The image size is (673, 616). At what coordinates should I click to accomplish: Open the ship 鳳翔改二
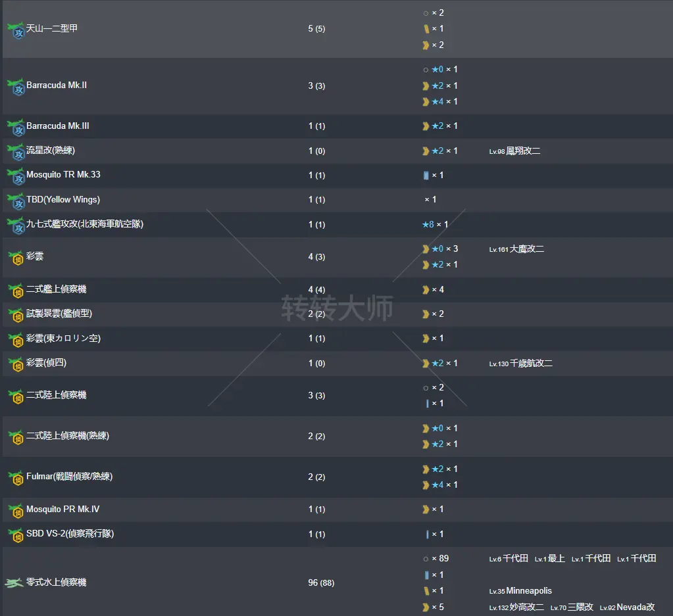[523, 151]
